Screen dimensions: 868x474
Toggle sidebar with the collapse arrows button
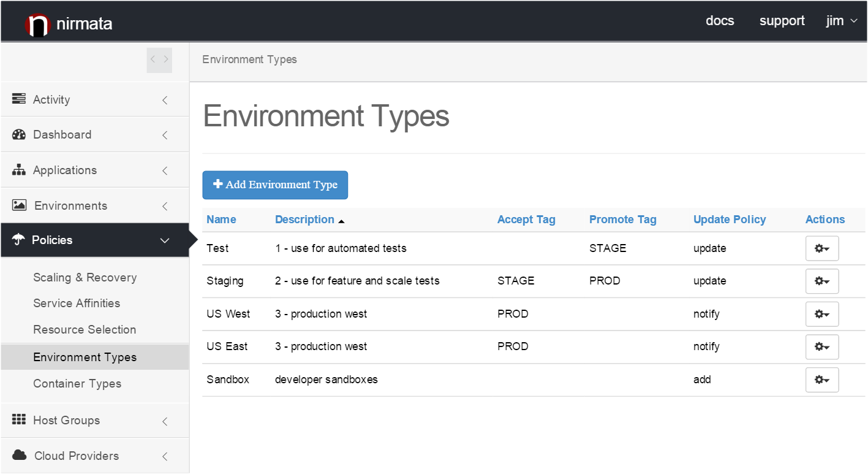(x=159, y=59)
